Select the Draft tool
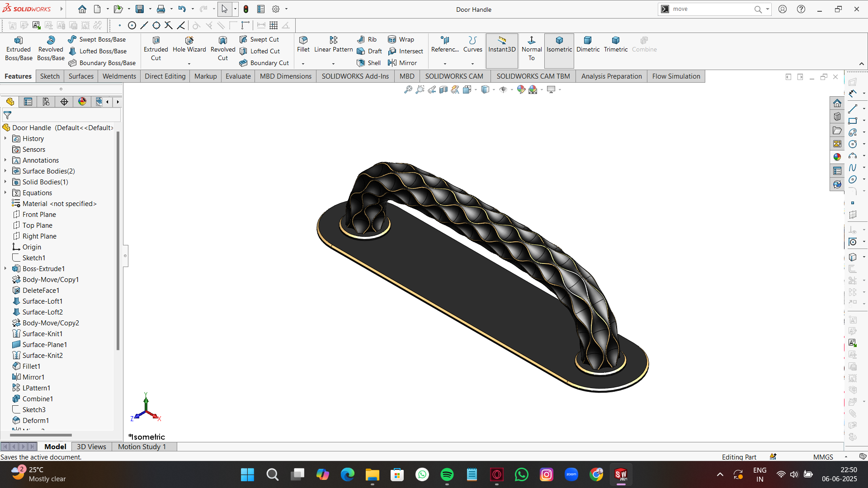Image resolution: width=868 pixels, height=488 pixels. (369, 51)
